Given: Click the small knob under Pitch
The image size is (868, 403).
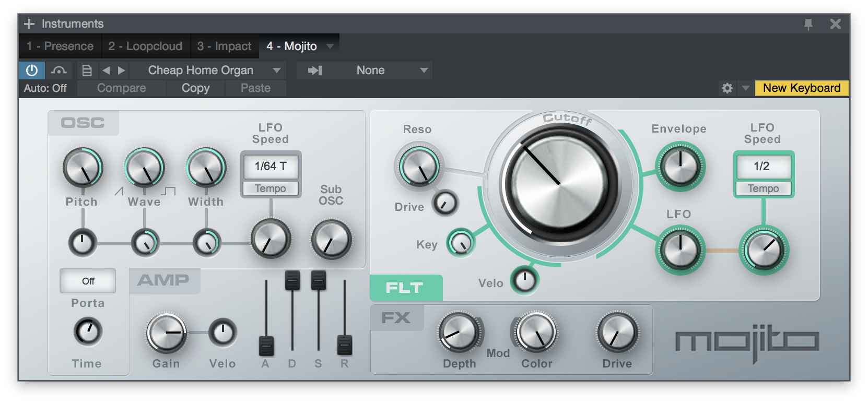Looking at the screenshot, I should [x=83, y=242].
